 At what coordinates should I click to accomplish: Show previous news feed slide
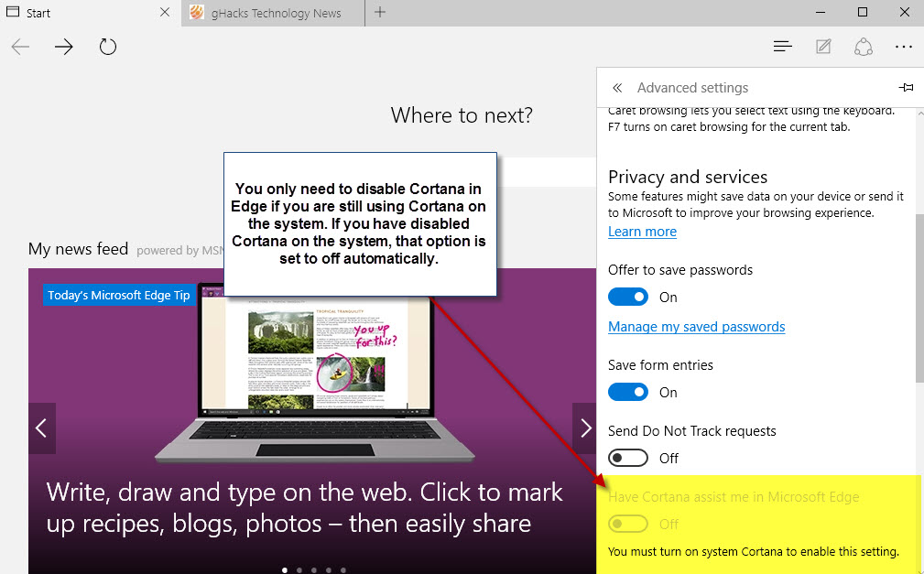[x=41, y=428]
